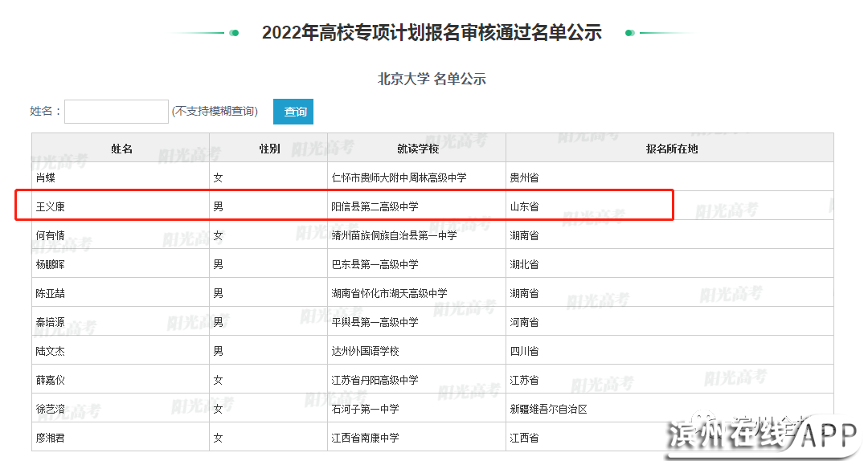Select the 山东省 location cell
This screenshot has width=868, height=465.
(524, 206)
